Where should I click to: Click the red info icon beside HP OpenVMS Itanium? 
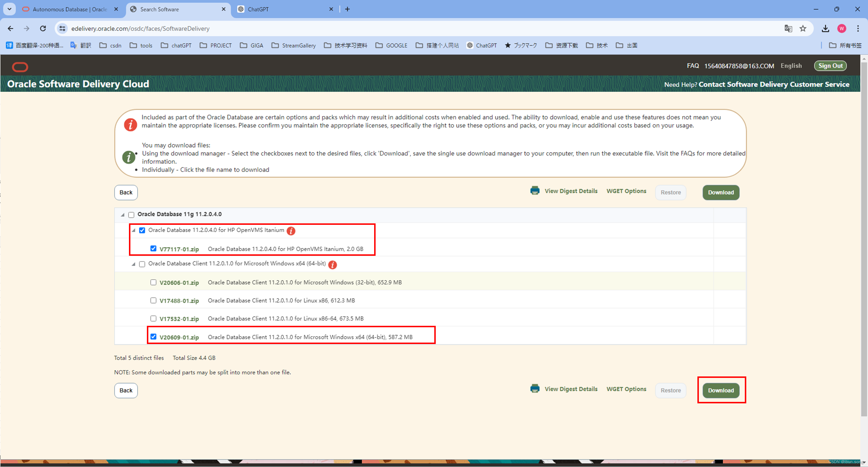291,231
